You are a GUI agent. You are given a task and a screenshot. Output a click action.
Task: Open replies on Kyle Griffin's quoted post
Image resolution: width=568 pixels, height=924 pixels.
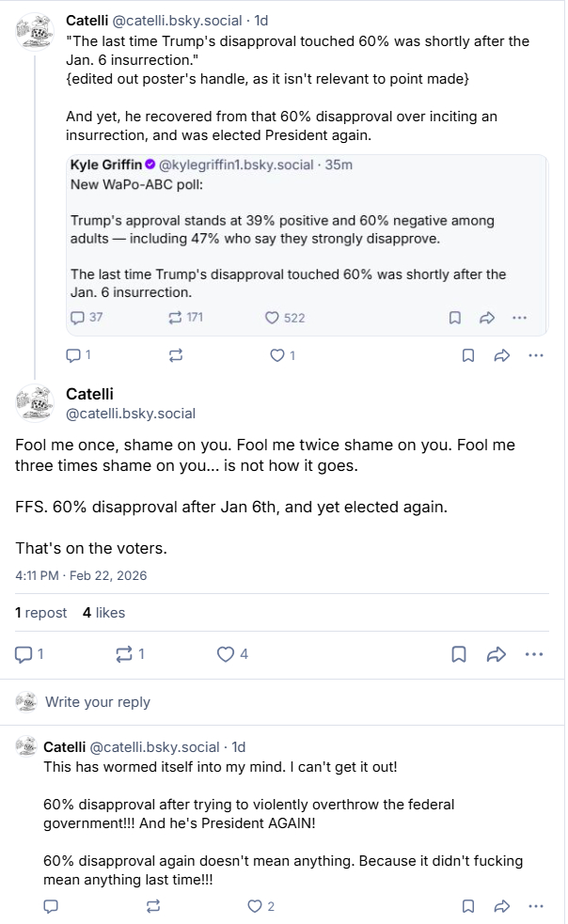(78, 318)
